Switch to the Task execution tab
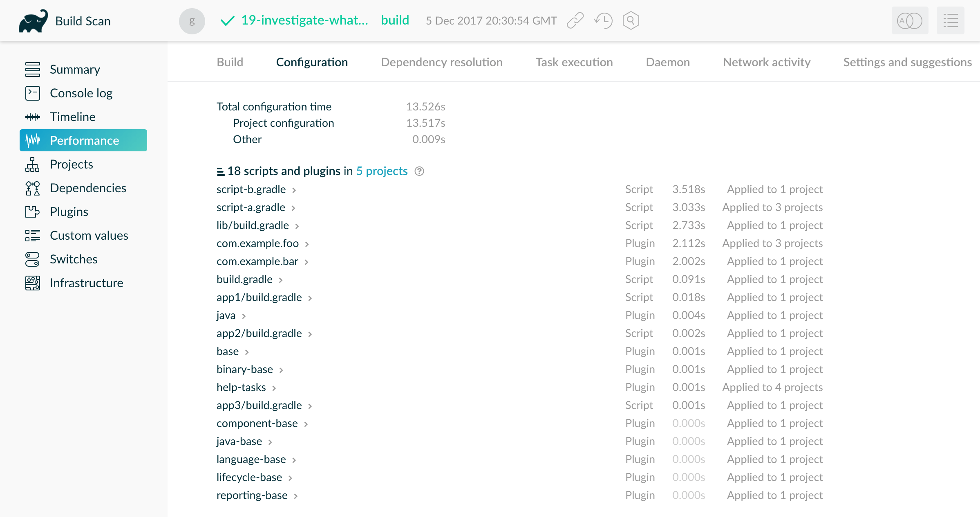 [574, 62]
